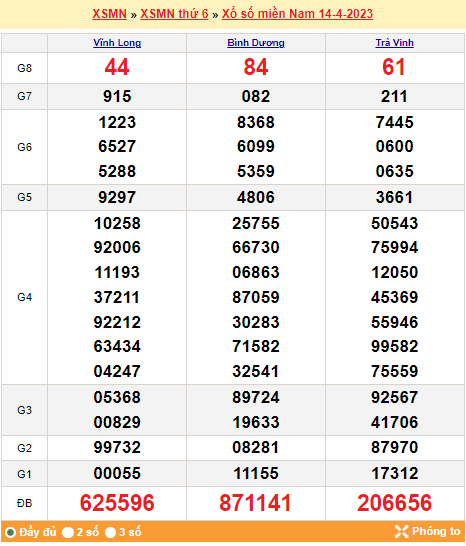466x546 pixels.
Task: Open the Vĩnh Long province link
Action: 117,43
